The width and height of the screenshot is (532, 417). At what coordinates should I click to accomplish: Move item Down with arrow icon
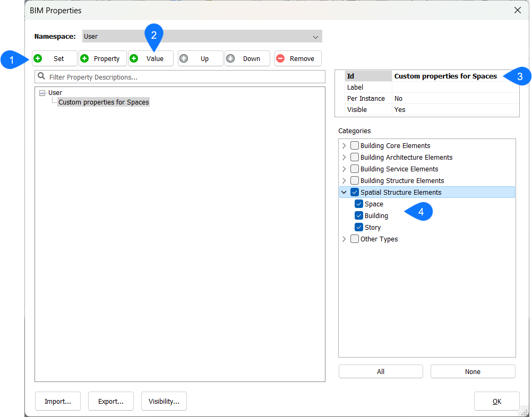point(230,58)
